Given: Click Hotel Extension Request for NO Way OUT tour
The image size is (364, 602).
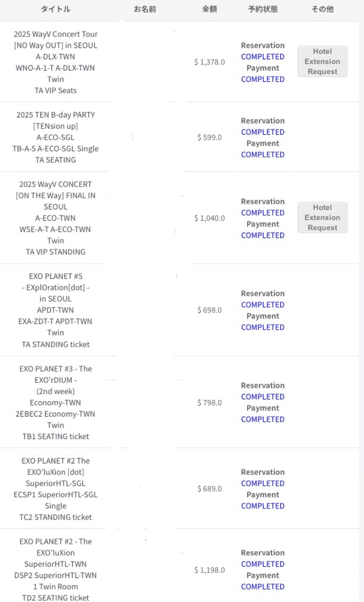Looking at the screenshot, I should point(322,62).
